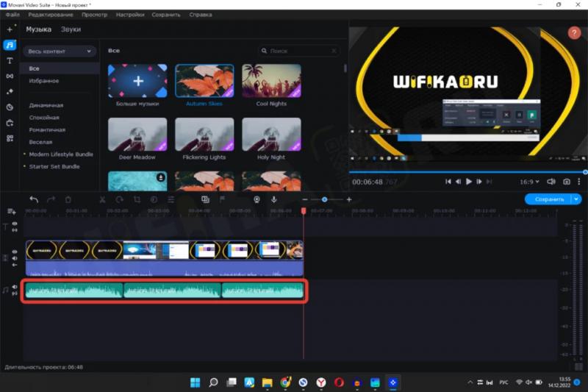Select the Cool Nights music thumbnail

point(271,82)
